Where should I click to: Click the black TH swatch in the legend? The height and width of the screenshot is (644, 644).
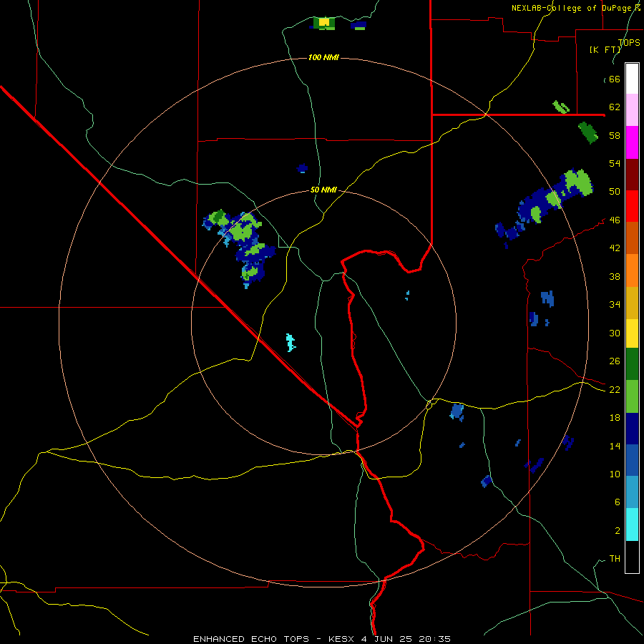click(632, 557)
